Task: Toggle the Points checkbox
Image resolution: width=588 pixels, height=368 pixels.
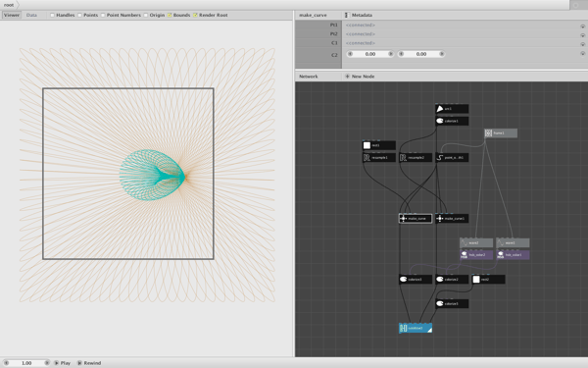Action: (79, 15)
